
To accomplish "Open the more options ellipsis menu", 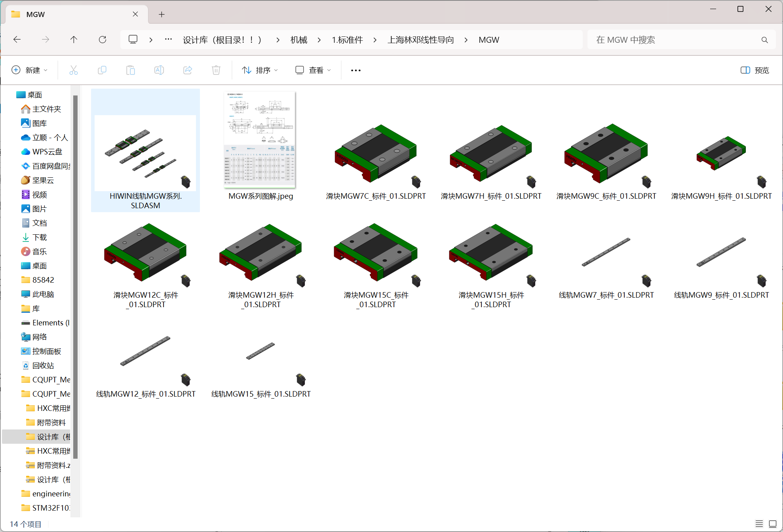I will tap(356, 70).
